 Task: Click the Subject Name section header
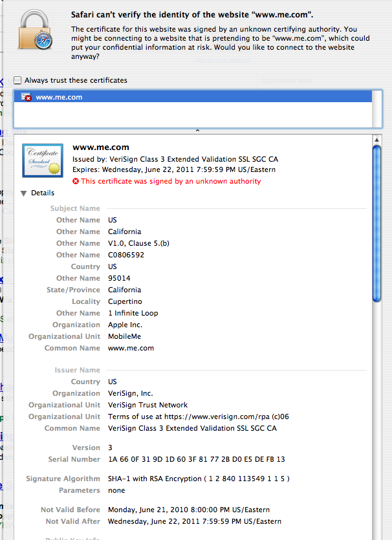tap(75, 208)
